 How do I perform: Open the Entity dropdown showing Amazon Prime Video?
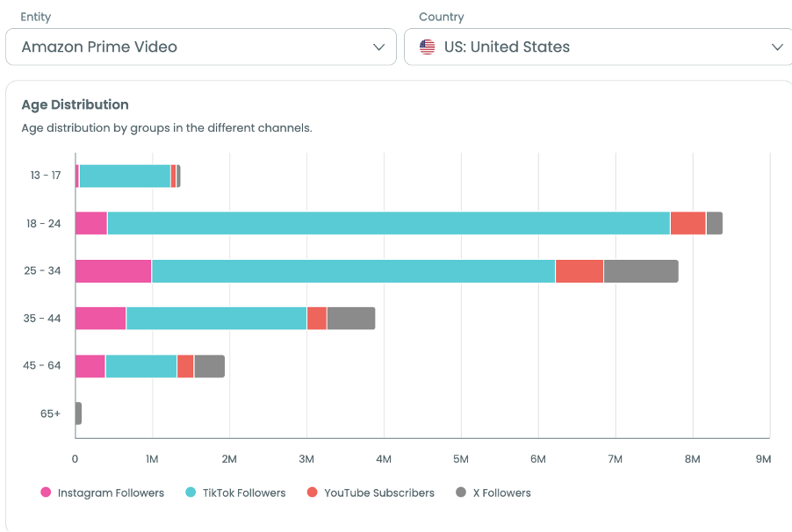click(x=200, y=47)
